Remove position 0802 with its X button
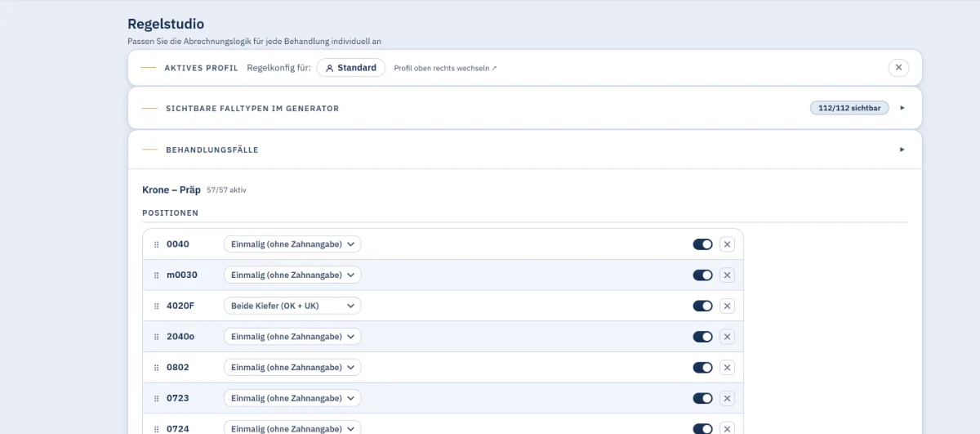980x434 pixels. tap(727, 368)
